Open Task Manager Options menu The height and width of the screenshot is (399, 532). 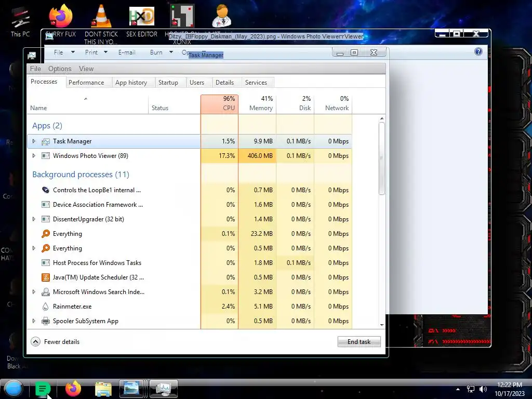[60, 69]
